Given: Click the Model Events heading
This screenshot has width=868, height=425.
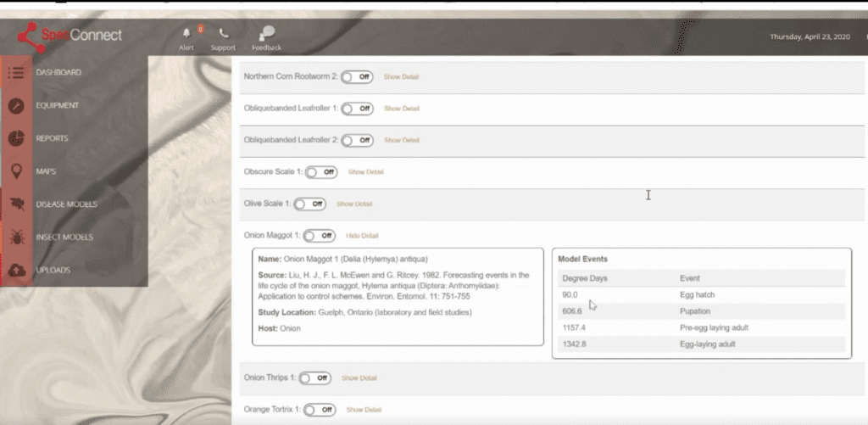Looking at the screenshot, I should pyautogui.click(x=582, y=259).
